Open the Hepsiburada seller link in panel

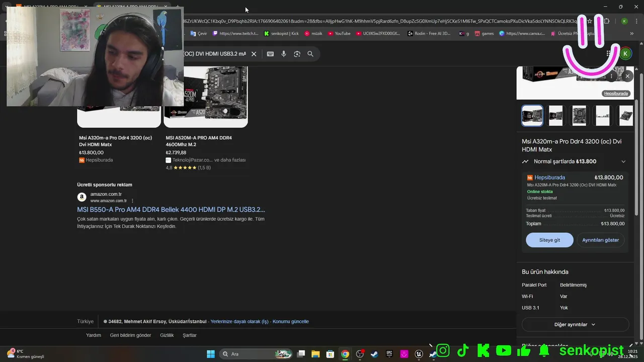tap(549, 177)
